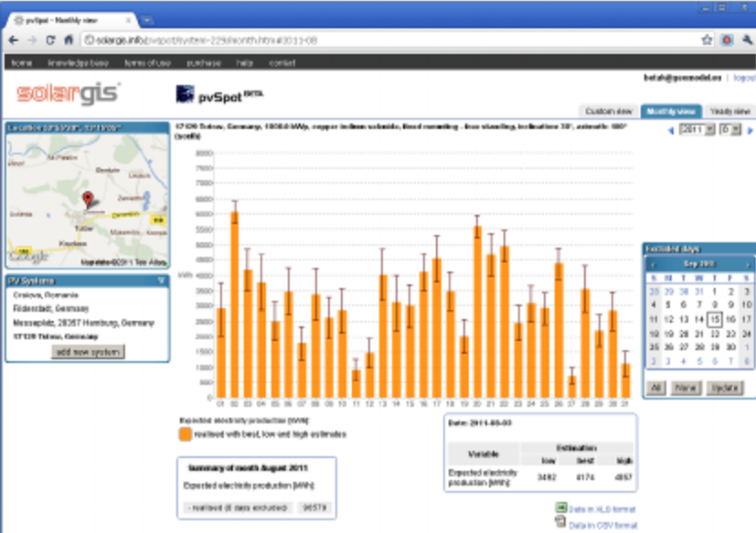Image resolution: width=756 pixels, height=533 pixels.
Task: Open the month dropdown selector
Action: [x=730, y=130]
